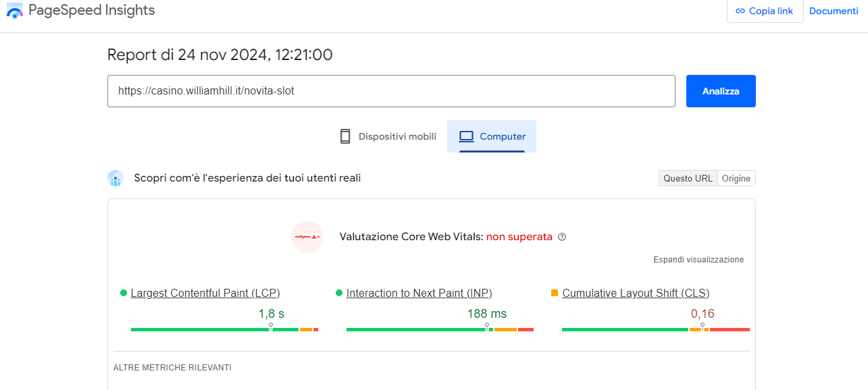
Task: Open Interaction to Next Paint (INP) link
Action: (x=419, y=293)
